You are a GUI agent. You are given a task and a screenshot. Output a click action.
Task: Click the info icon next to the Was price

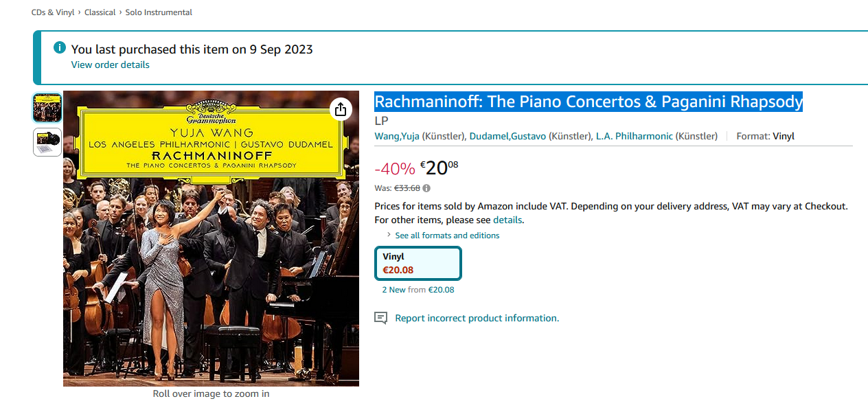[x=426, y=188]
